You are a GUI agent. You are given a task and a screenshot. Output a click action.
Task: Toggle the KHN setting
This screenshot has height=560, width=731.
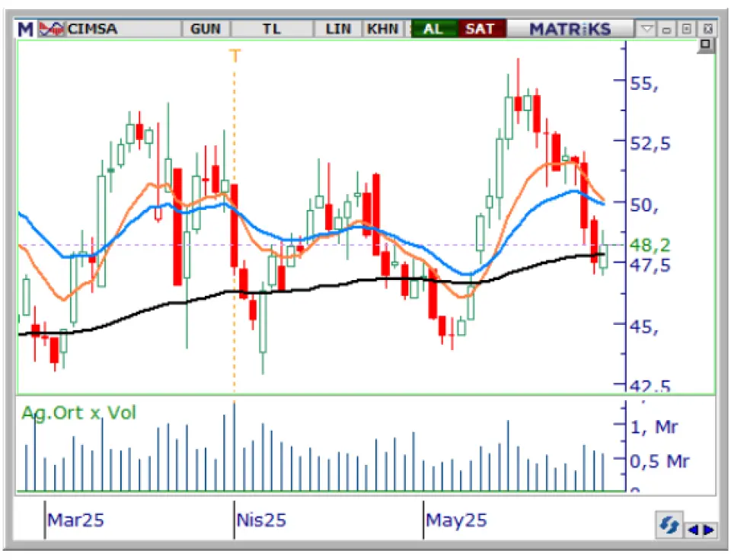pos(383,29)
